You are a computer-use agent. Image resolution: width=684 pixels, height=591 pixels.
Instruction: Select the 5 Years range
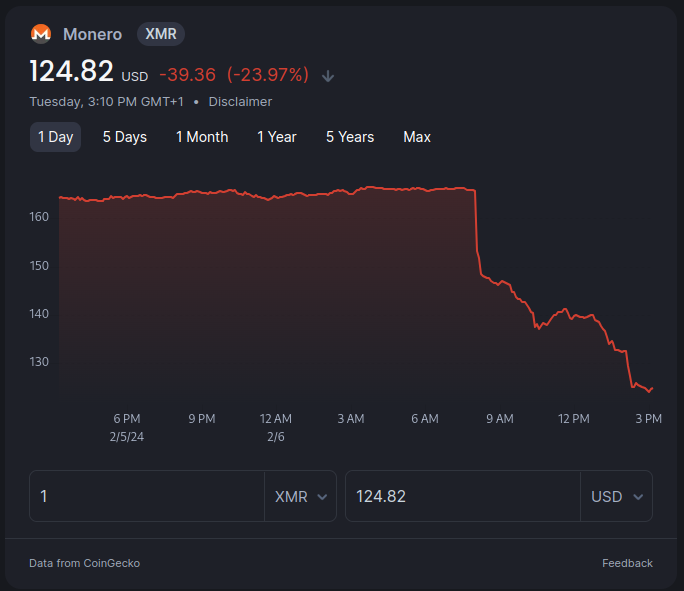pyautogui.click(x=350, y=137)
